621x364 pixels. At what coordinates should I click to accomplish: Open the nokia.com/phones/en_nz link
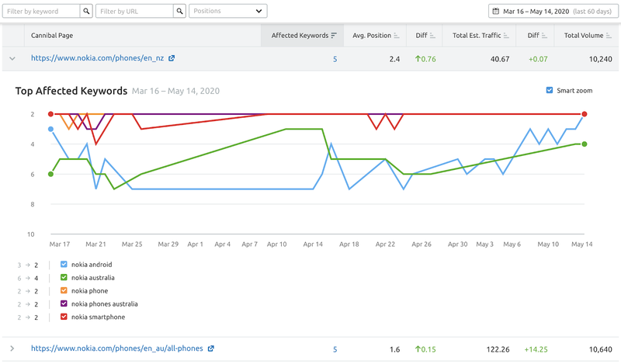97,58
